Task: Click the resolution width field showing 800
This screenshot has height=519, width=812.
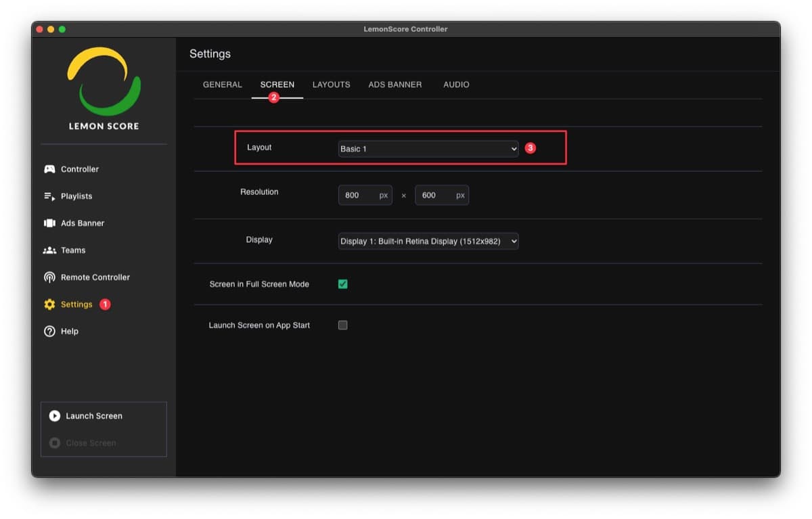Action: coord(359,196)
